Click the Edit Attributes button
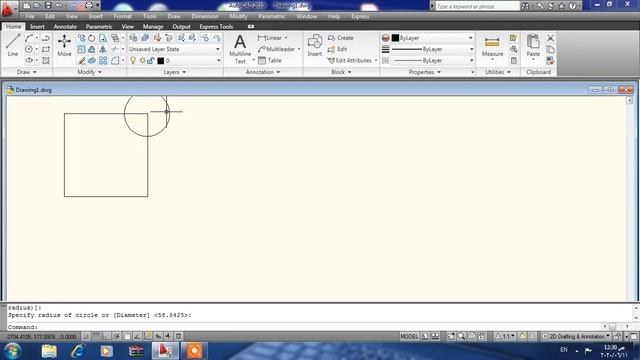 350,60
